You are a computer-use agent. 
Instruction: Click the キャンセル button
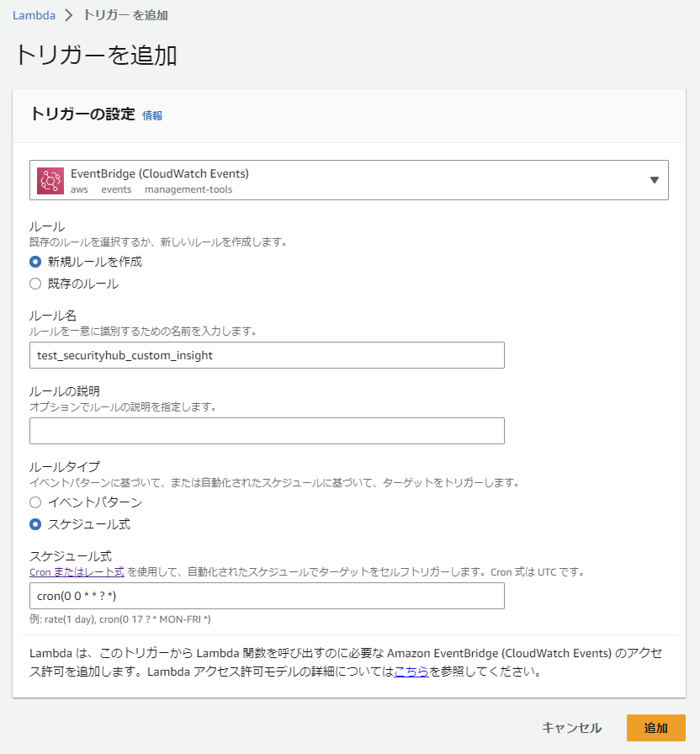pos(571,728)
